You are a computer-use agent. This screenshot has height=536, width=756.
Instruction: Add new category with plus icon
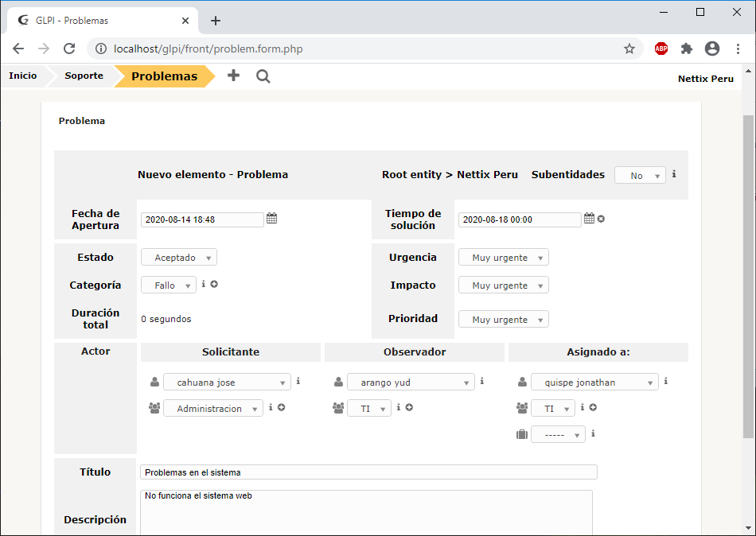pos(214,284)
